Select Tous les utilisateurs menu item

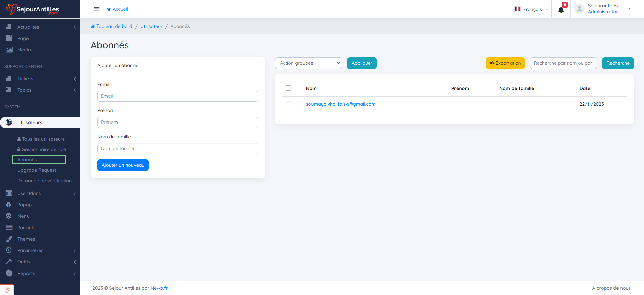[x=43, y=139]
